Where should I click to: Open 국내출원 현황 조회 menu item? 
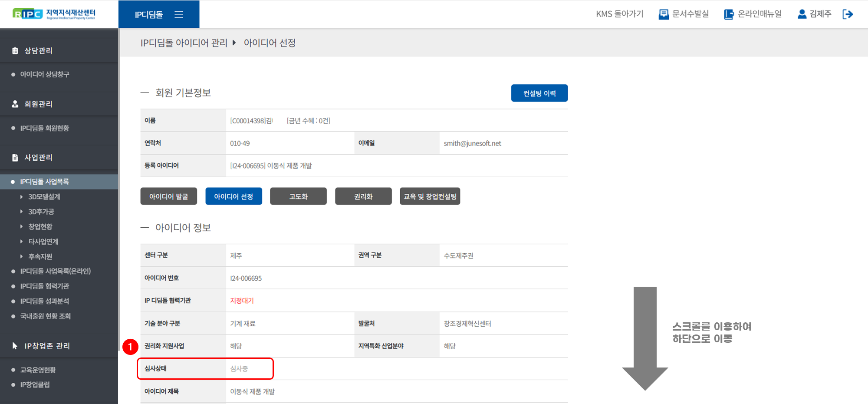pos(45,316)
